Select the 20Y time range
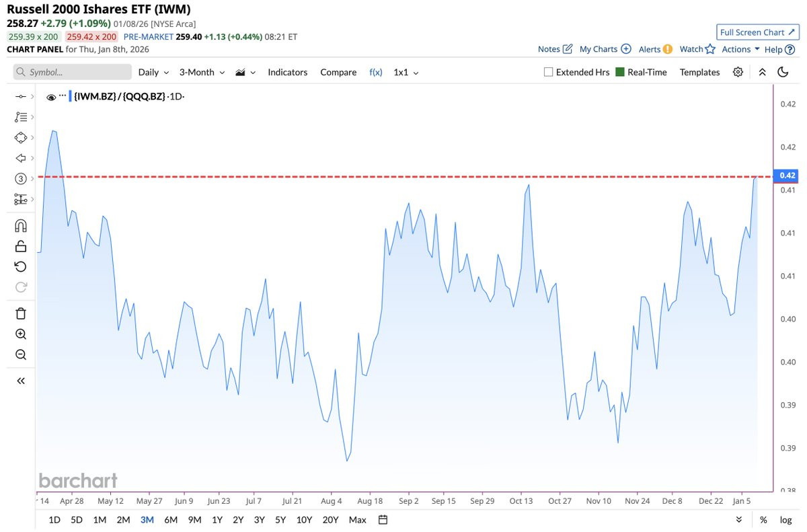Screen dimensions: 807x532 tap(330, 519)
